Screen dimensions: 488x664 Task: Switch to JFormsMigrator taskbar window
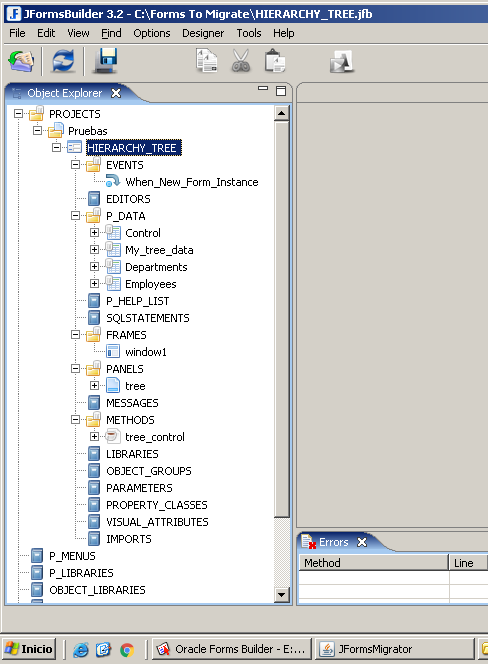click(x=395, y=649)
